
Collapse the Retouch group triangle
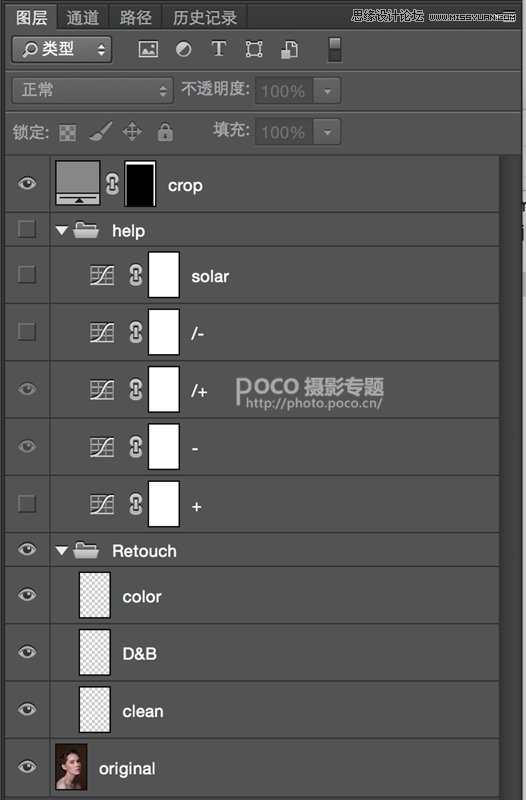(x=62, y=551)
